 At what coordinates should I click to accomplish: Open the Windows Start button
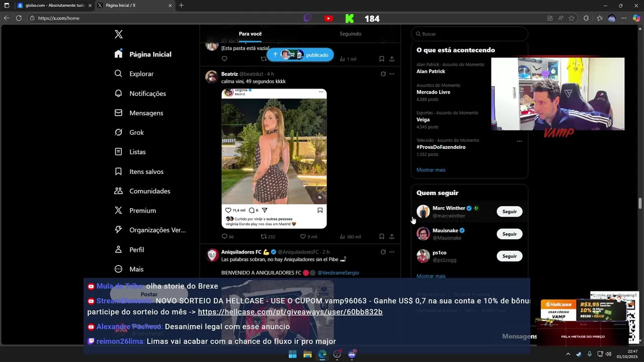coord(292,354)
